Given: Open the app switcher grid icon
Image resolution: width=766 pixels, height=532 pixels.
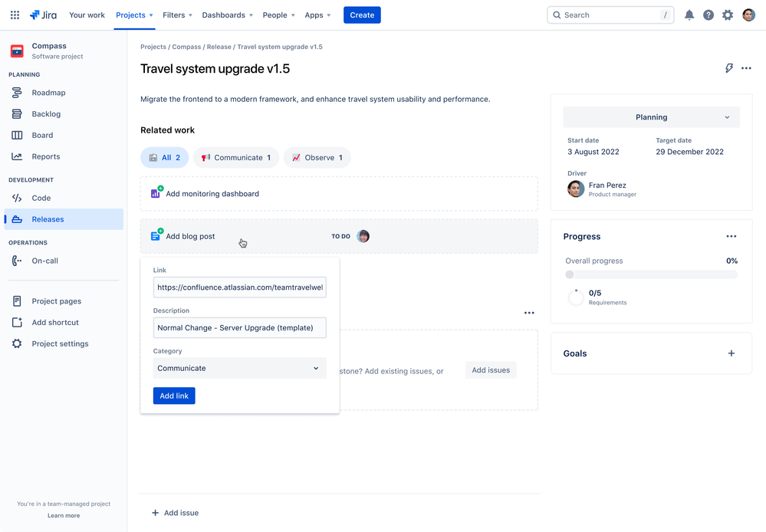Looking at the screenshot, I should (x=15, y=15).
